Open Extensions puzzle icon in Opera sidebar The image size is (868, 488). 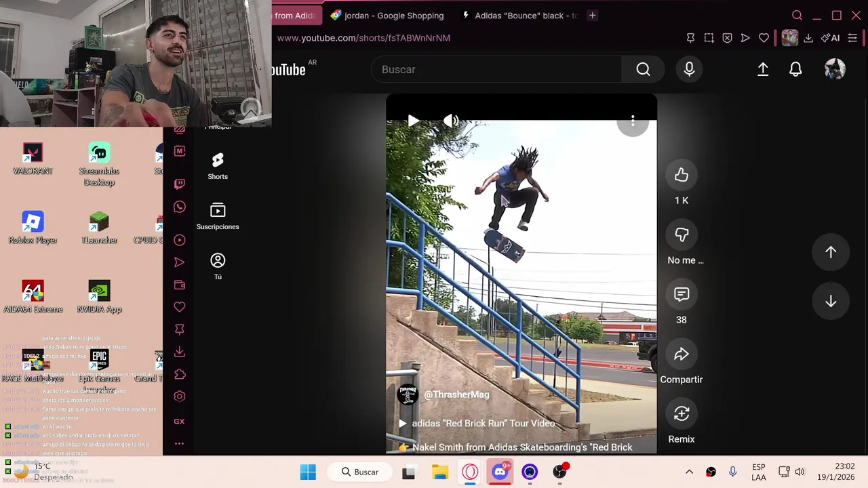179,374
